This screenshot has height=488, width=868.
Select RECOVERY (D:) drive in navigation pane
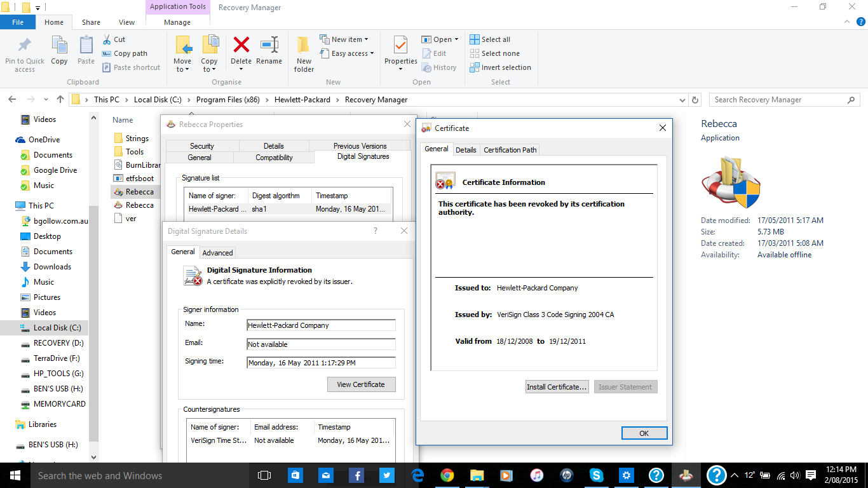point(58,343)
